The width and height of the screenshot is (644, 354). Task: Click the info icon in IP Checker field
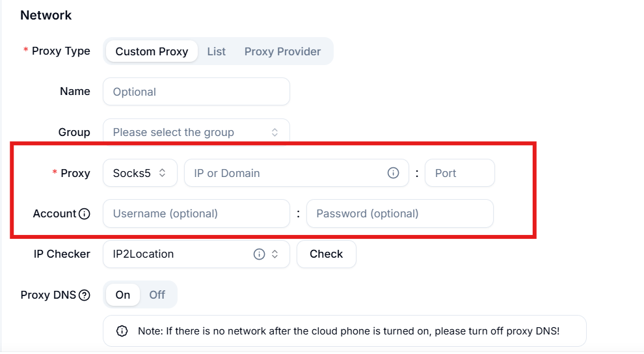click(259, 254)
